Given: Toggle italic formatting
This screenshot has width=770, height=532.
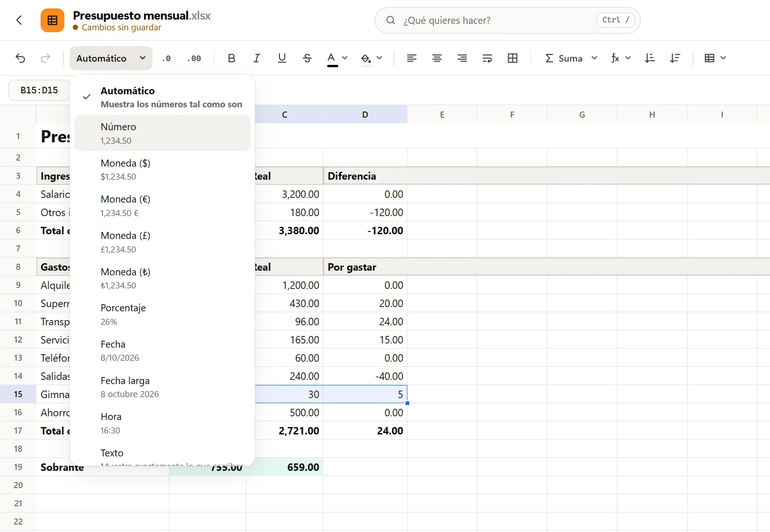Looking at the screenshot, I should [257, 58].
